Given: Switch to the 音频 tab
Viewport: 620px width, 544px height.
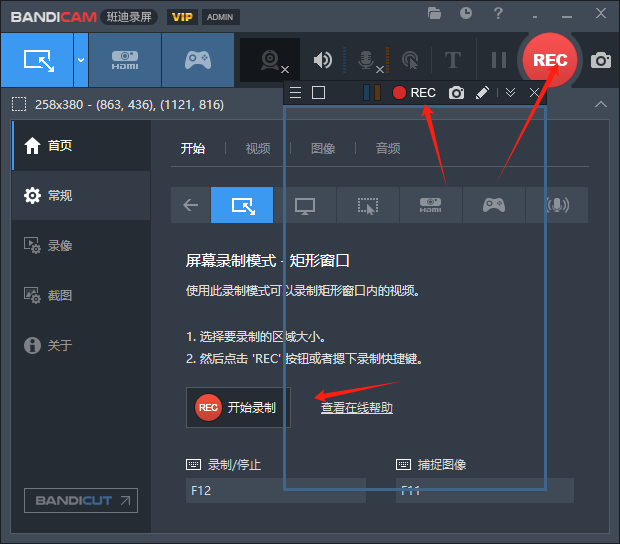Looking at the screenshot, I should (388, 149).
